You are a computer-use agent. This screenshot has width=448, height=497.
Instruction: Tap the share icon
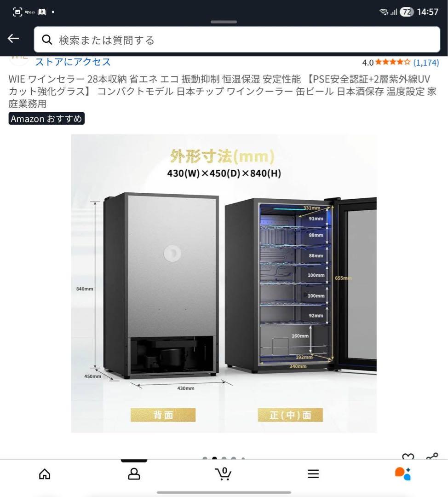[432, 457]
